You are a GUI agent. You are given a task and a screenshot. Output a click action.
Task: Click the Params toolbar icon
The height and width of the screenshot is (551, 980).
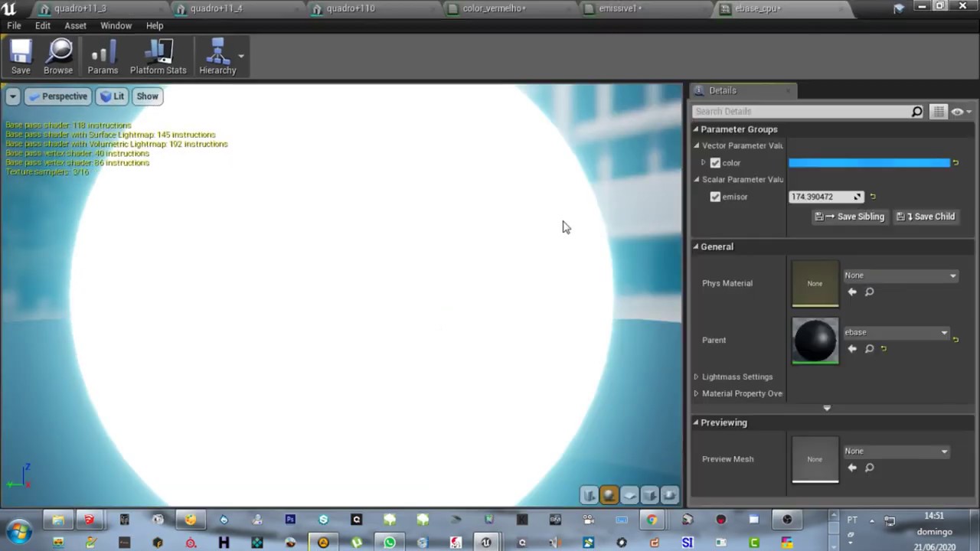[103, 57]
